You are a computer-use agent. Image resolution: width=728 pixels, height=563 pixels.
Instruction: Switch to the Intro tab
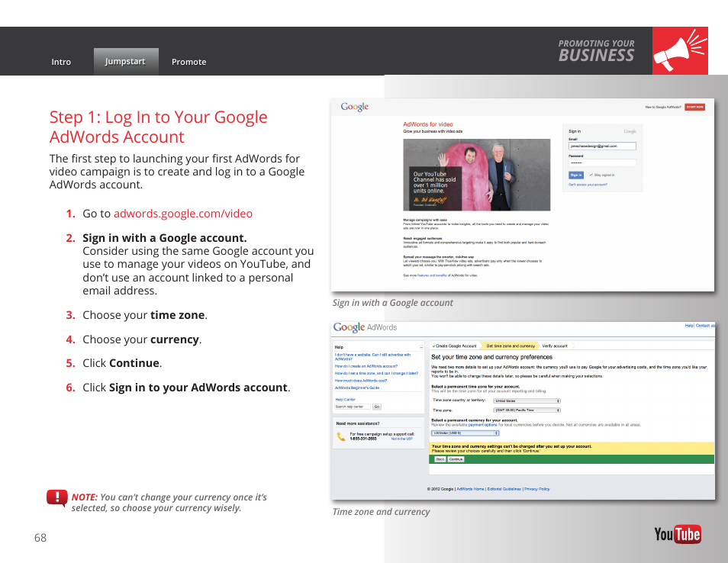click(61, 62)
